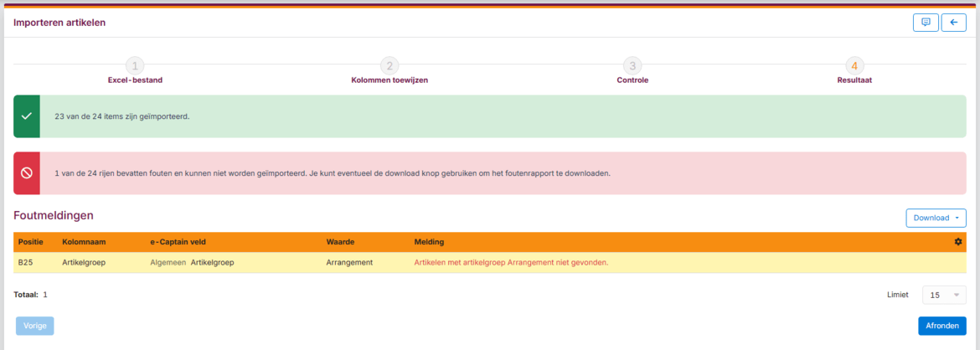Click the feedback chat icon button
The height and width of the screenshot is (350, 980).
pyautogui.click(x=926, y=23)
